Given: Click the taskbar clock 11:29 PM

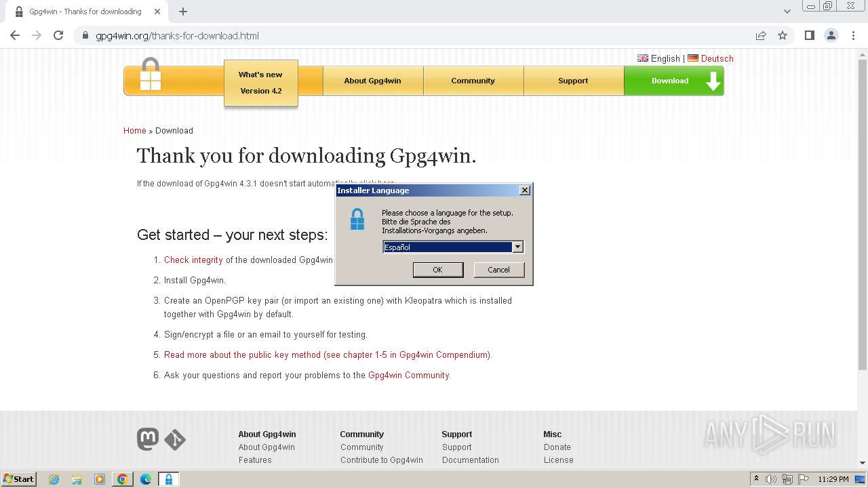Looking at the screenshot, I should point(833,479).
